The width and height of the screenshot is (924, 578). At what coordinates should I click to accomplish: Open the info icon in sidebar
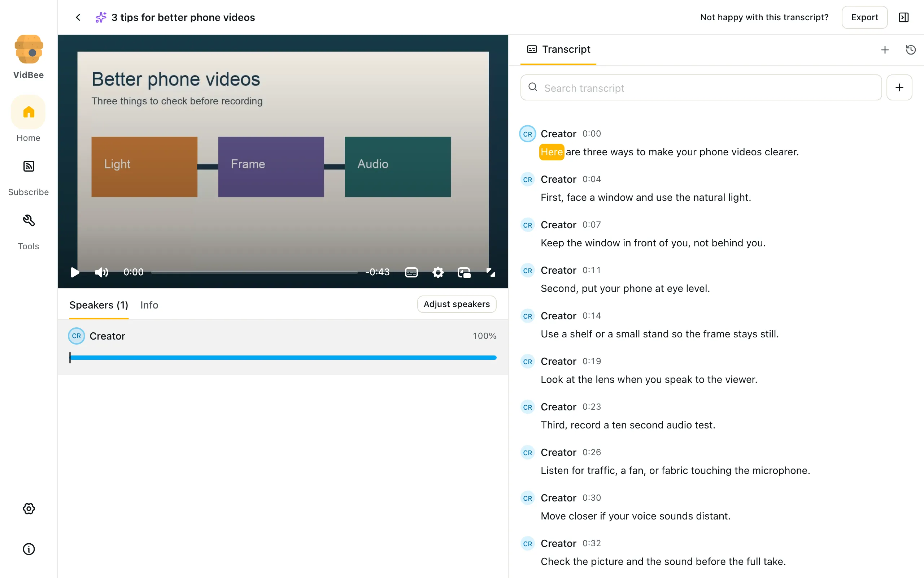29,549
